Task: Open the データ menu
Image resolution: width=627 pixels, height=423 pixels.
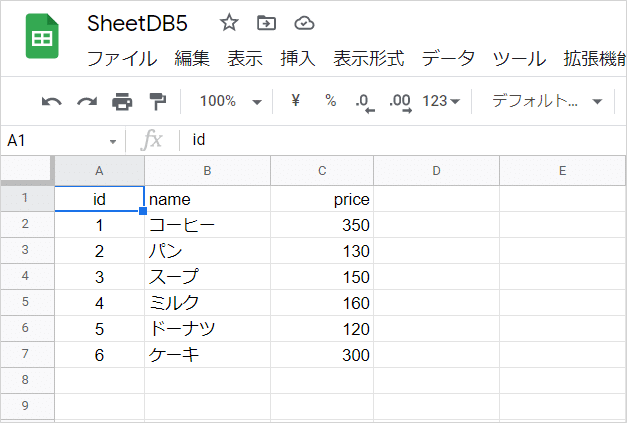Action: click(x=448, y=58)
